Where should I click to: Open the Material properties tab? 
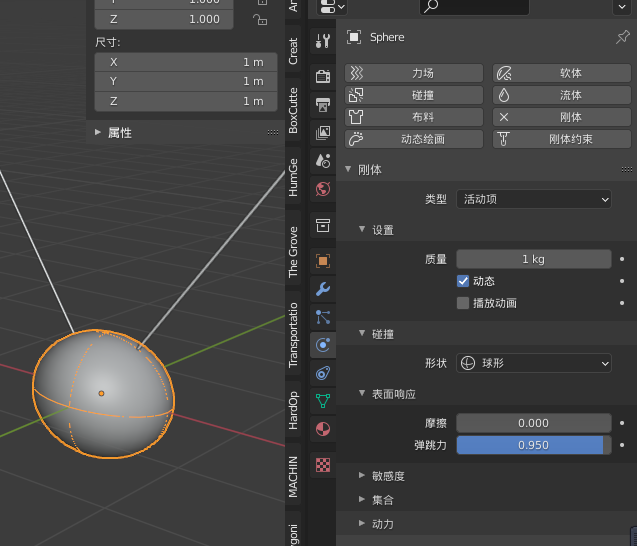click(323, 429)
